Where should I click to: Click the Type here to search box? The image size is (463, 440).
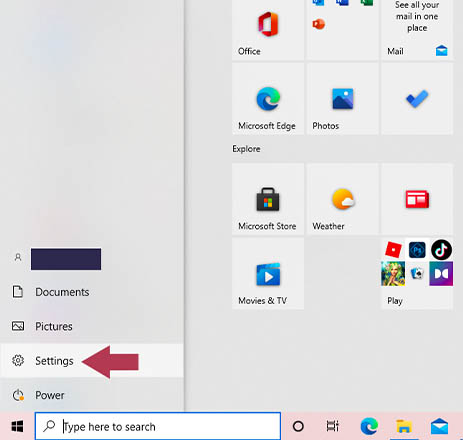[158, 426]
